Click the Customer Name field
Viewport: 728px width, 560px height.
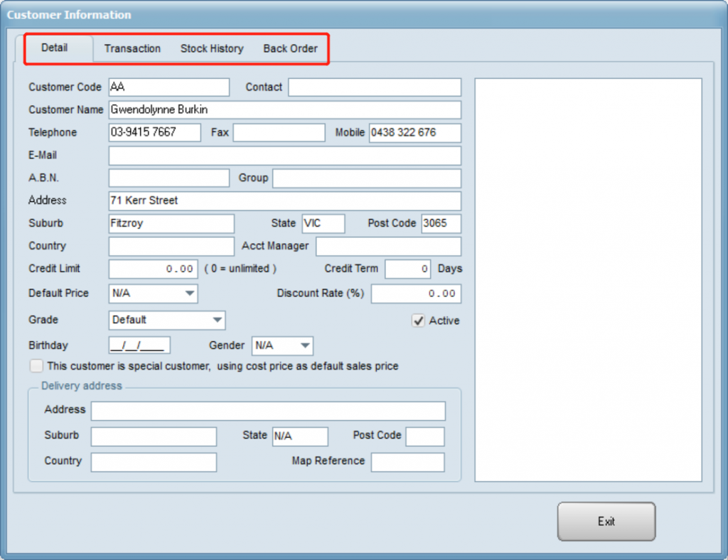pyautogui.click(x=284, y=109)
